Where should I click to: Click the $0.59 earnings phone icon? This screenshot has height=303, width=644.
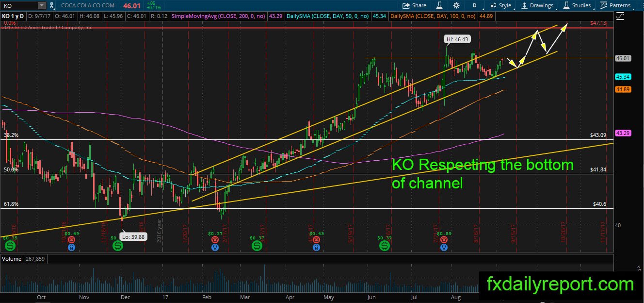[x=443, y=240]
